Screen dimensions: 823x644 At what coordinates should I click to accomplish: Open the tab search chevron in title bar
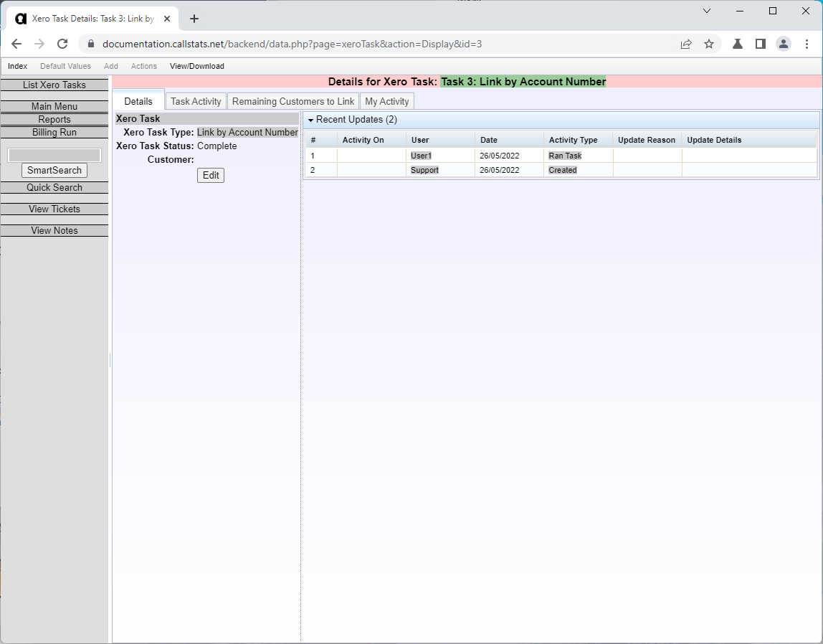click(707, 11)
